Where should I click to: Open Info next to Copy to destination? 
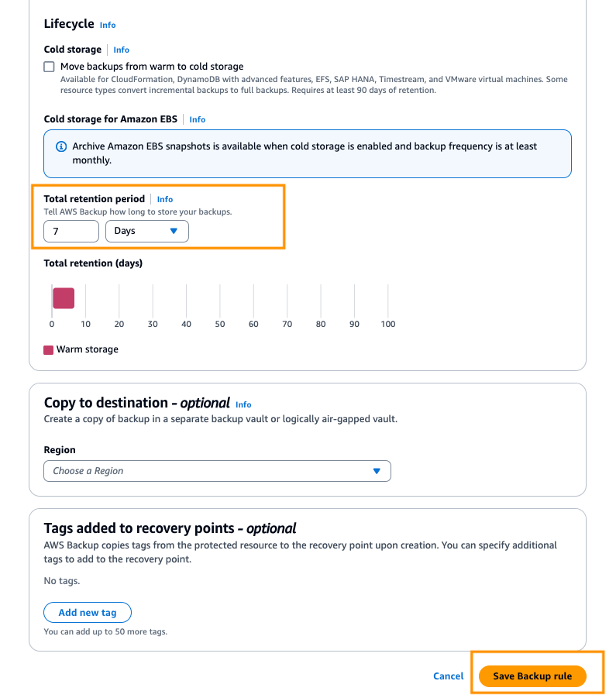click(x=243, y=404)
